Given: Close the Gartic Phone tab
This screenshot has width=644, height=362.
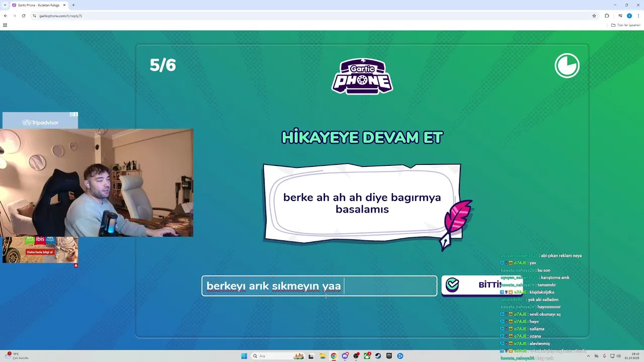Looking at the screenshot, I should [64, 5].
